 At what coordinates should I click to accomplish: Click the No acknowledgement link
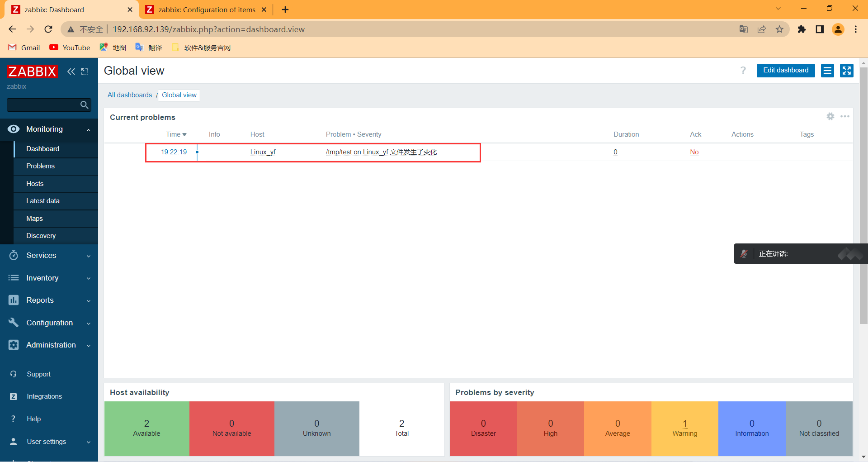(694, 152)
